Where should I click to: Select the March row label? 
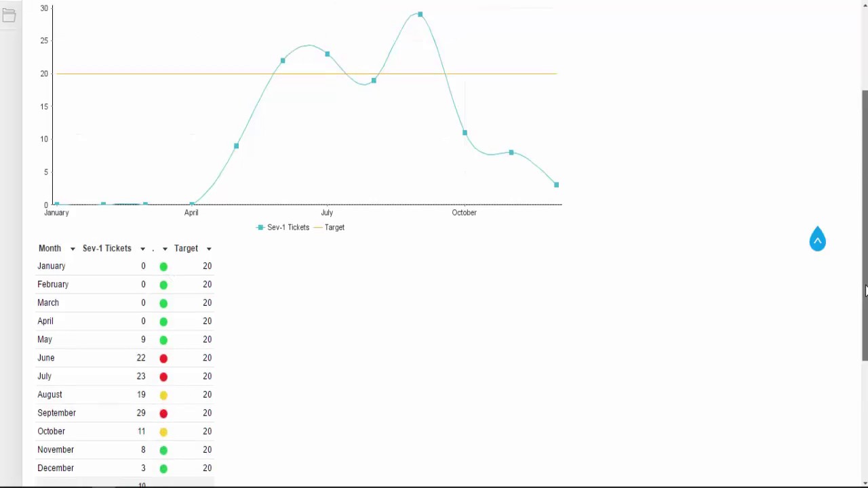(x=48, y=302)
